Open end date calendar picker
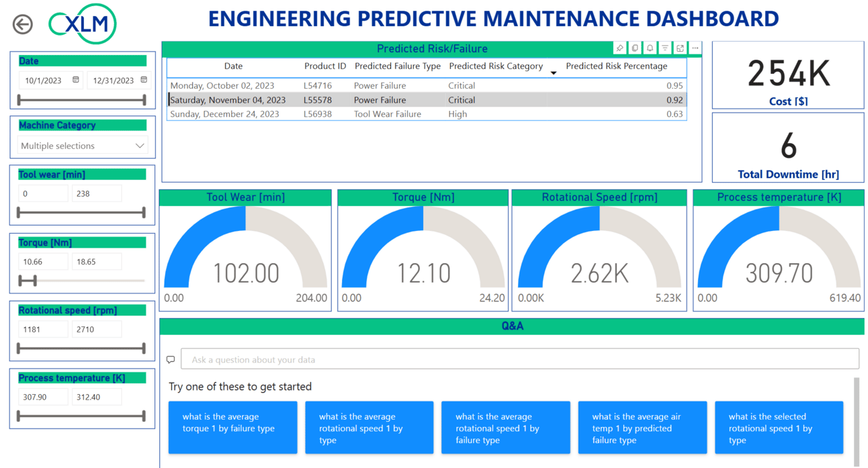Screen dimensions: 868x468 pyautogui.click(x=144, y=80)
